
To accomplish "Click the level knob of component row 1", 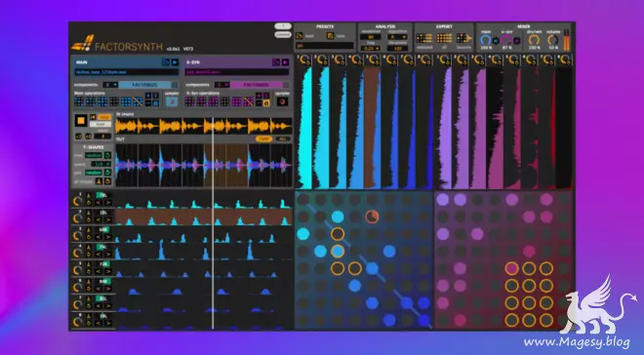I will (x=78, y=201).
